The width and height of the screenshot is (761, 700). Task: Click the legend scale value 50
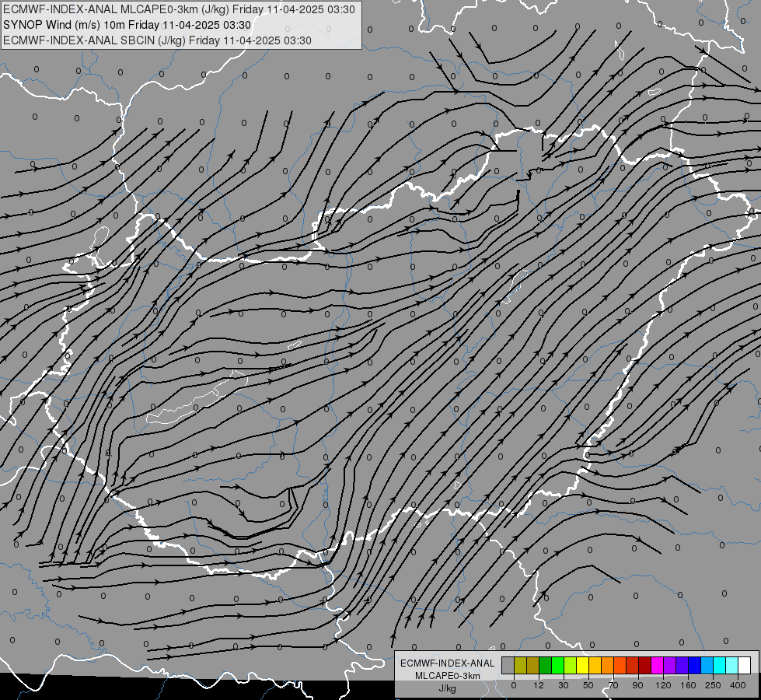[588, 685]
